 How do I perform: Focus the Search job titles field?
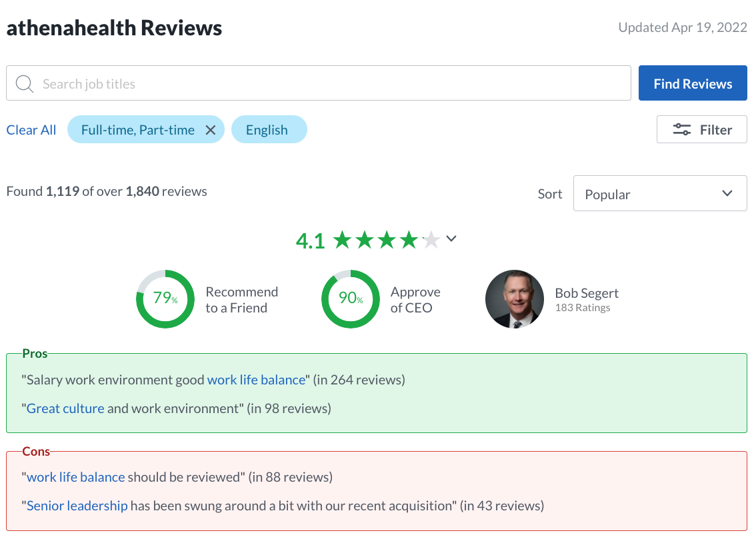(x=319, y=83)
